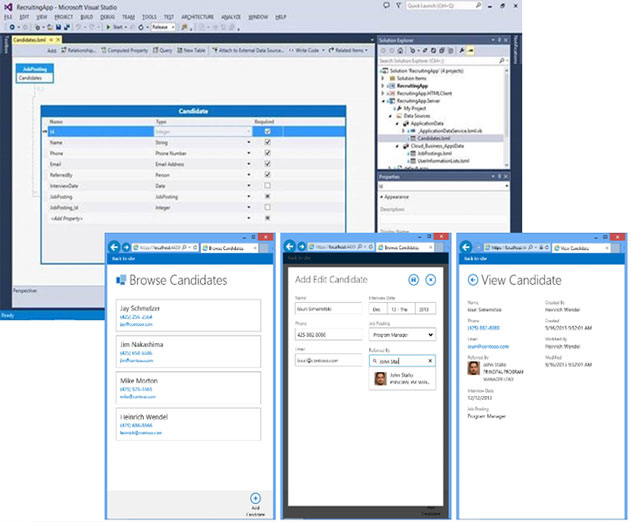The image size is (631, 522).
Task: Click the Visual Studio logo icon
Action: [x=8, y=7]
